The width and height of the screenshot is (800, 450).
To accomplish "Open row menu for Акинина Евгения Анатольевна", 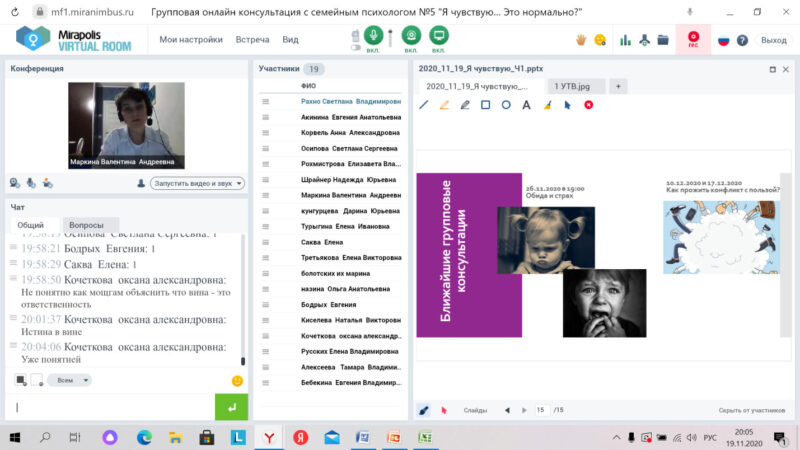I will tap(265, 117).
